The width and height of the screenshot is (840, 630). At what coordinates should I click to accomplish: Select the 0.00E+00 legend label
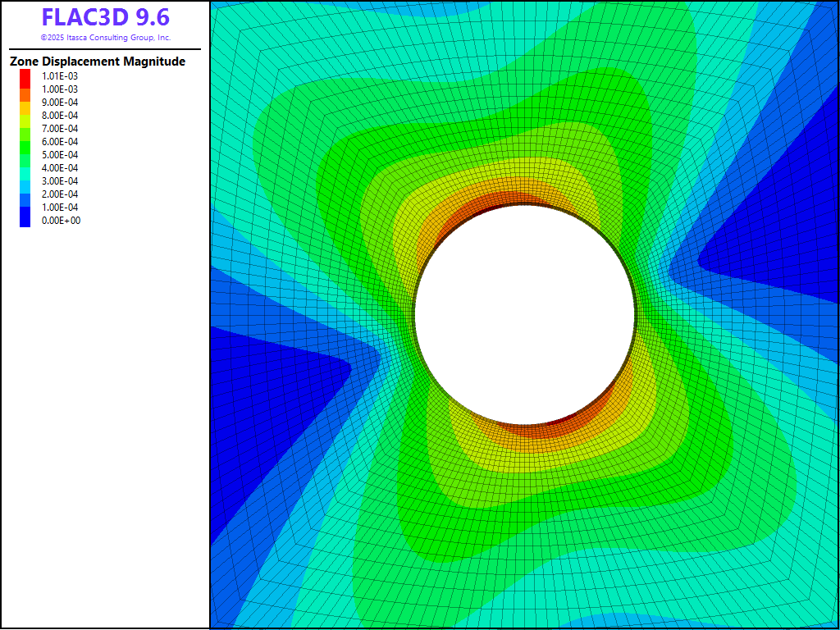point(61,221)
